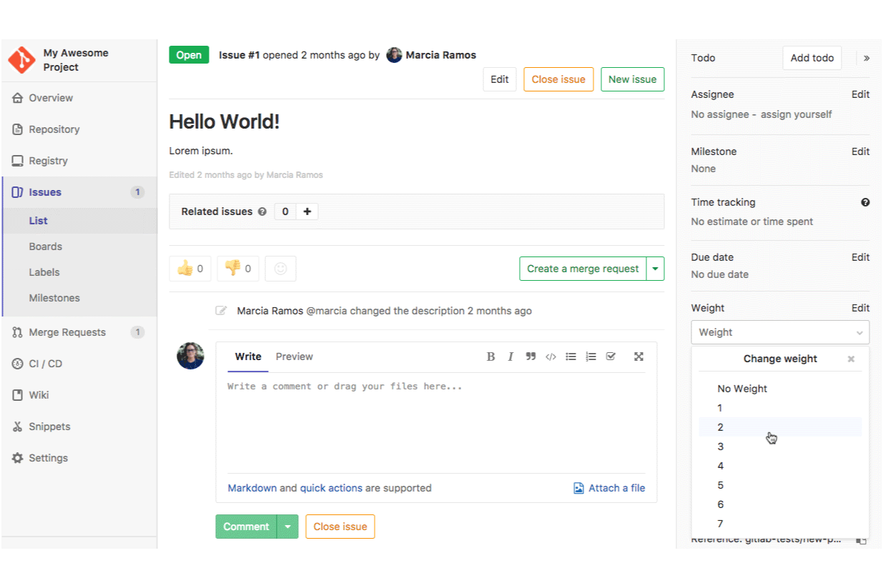This screenshot has height=588, width=883.
Task: Edit the Assignee field
Action: point(861,94)
